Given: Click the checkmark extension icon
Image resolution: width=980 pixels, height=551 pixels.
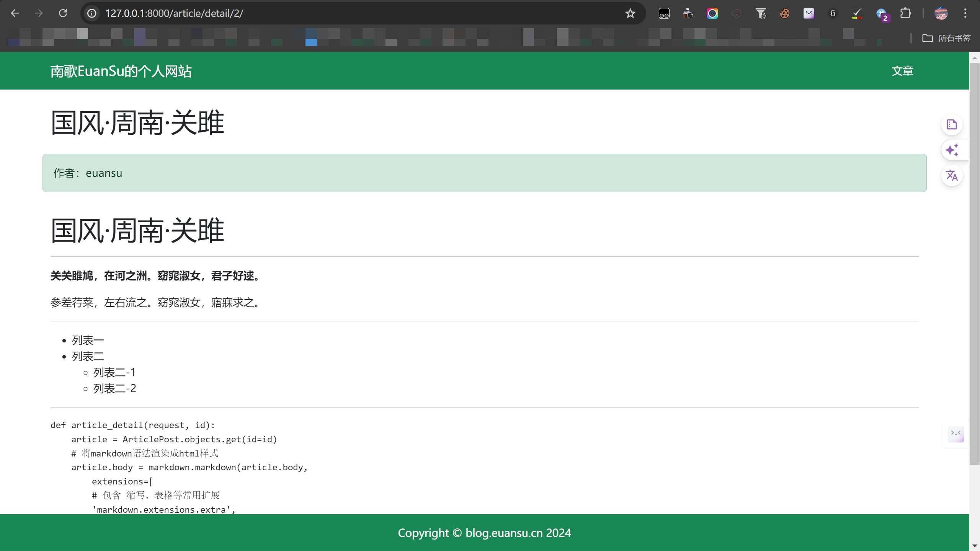Looking at the screenshot, I should point(857,14).
